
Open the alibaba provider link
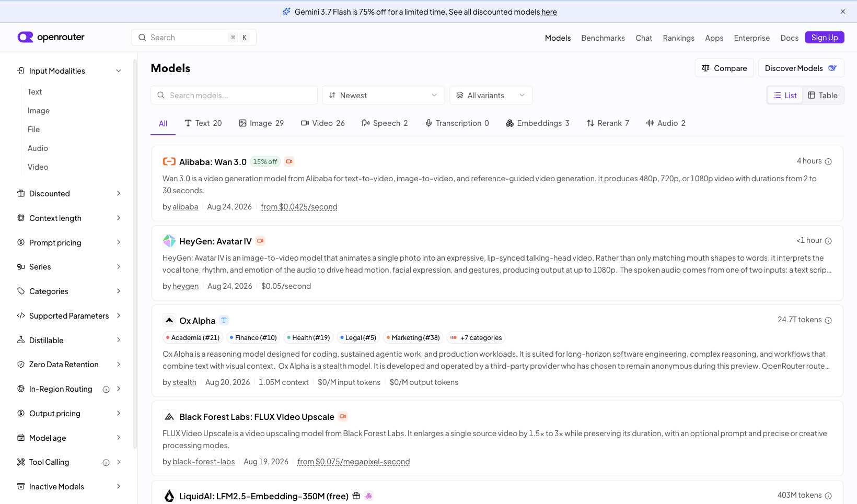pos(186,207)
